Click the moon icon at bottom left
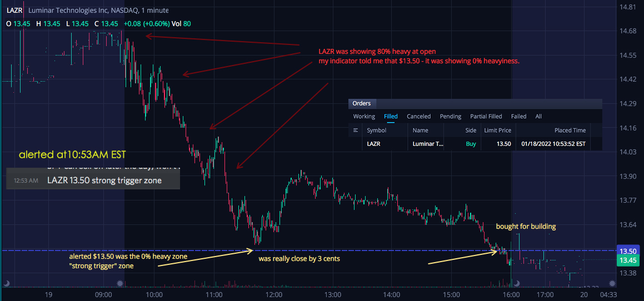 click(x=7, y=283)
